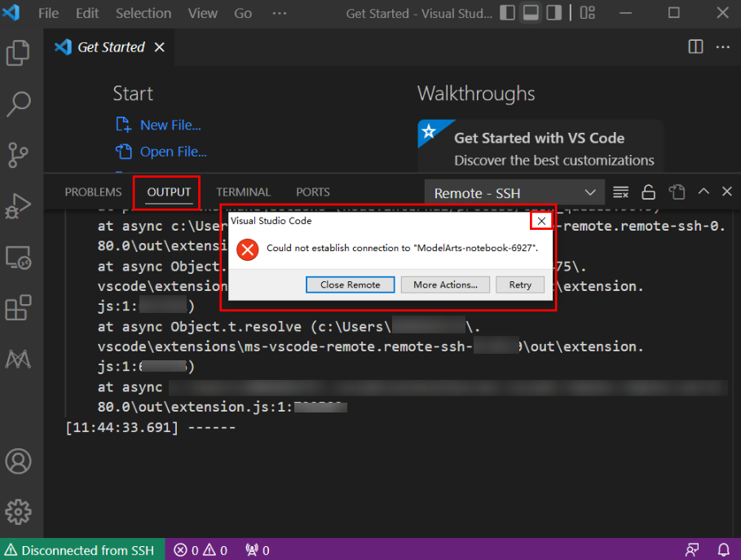741x560 pixels.
Task: Open the Manage gear icon
Action: click(19, 512)
